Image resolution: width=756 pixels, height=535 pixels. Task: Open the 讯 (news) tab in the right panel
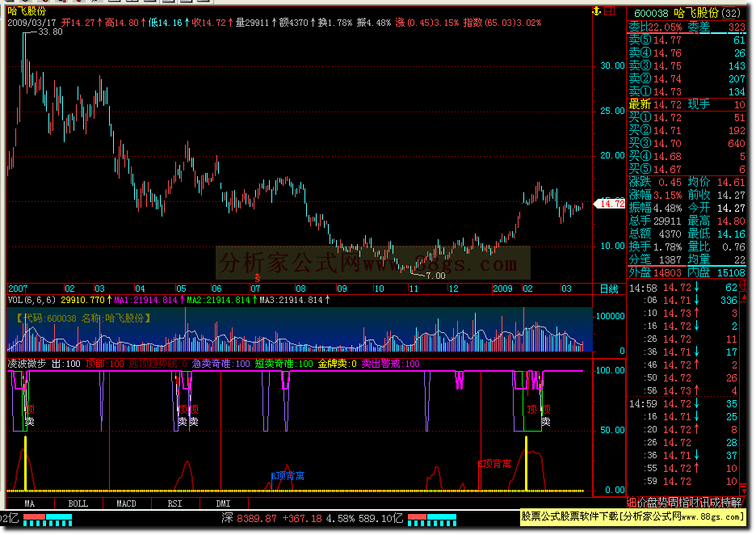(x=705, y=503)
